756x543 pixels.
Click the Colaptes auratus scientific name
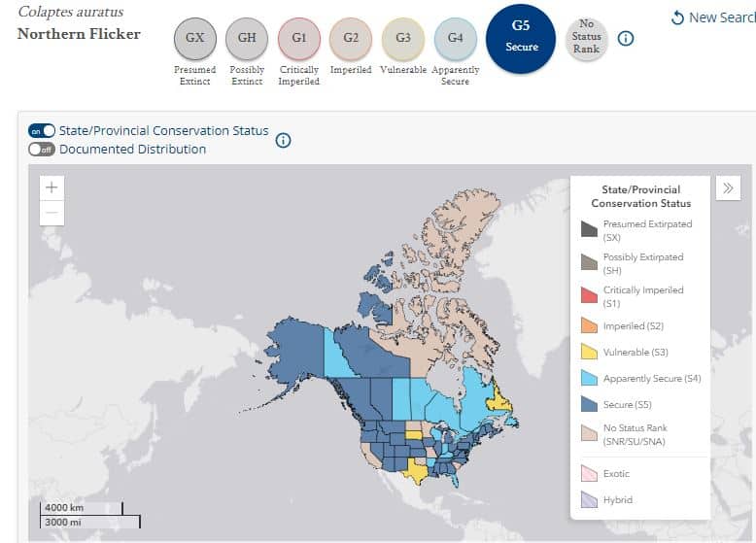(x=71, y=12)
